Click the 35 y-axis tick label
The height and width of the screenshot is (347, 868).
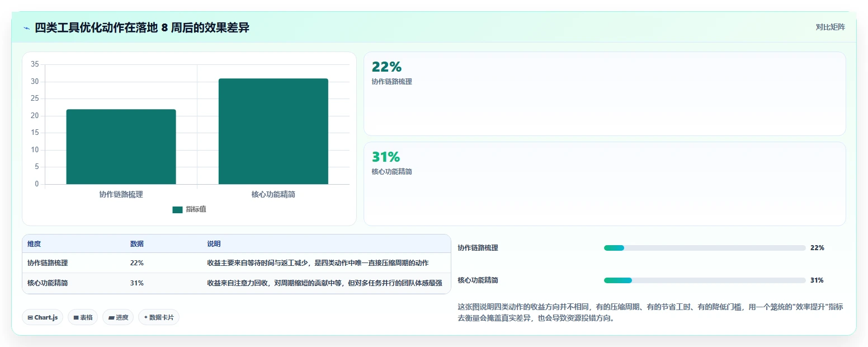(x=35, y=65)
